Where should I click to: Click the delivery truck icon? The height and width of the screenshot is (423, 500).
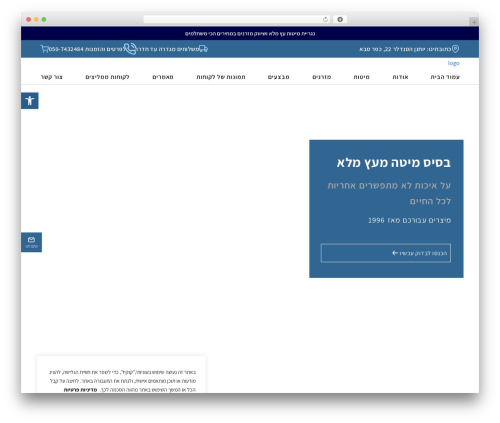coord(203,49)
